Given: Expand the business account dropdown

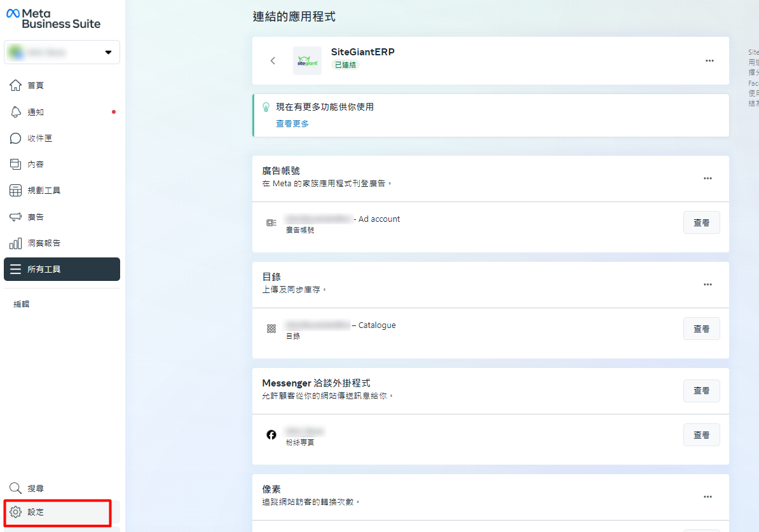Looking at the screenshot, I should 108,52.
